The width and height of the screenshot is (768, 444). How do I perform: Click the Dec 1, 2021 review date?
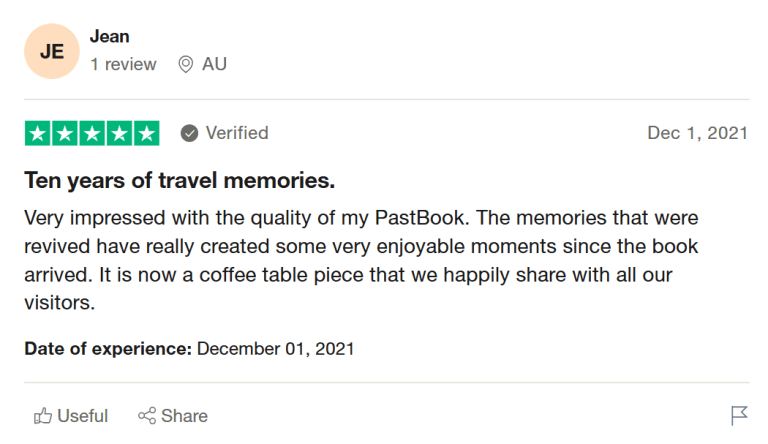point(697,133)
